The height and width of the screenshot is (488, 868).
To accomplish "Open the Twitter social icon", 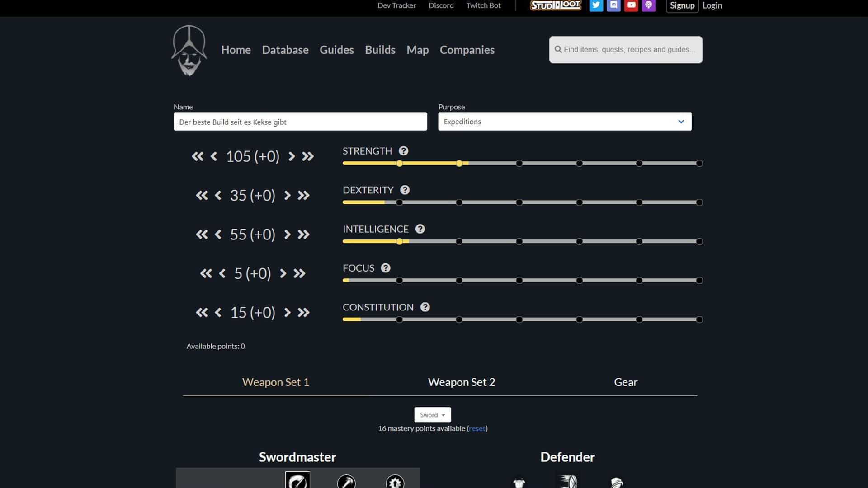I will click(596, 5).
